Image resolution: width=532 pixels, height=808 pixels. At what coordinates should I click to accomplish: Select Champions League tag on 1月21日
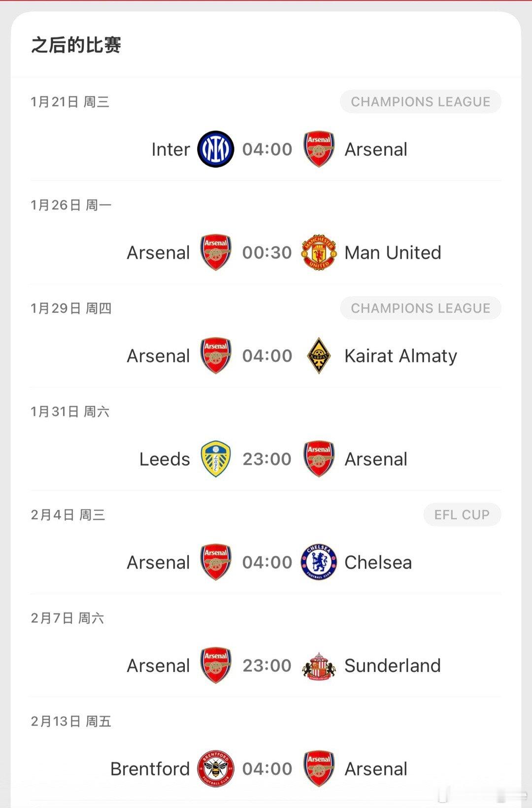tap(421, 102)
